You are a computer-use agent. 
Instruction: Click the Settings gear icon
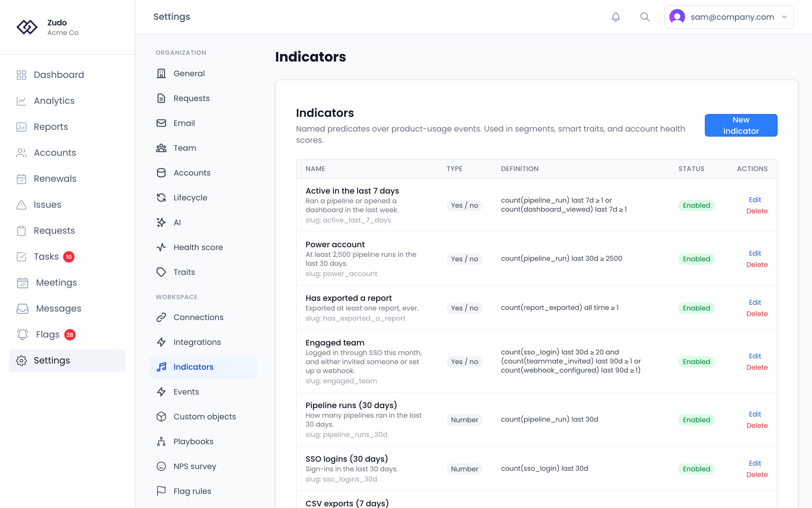21,360
